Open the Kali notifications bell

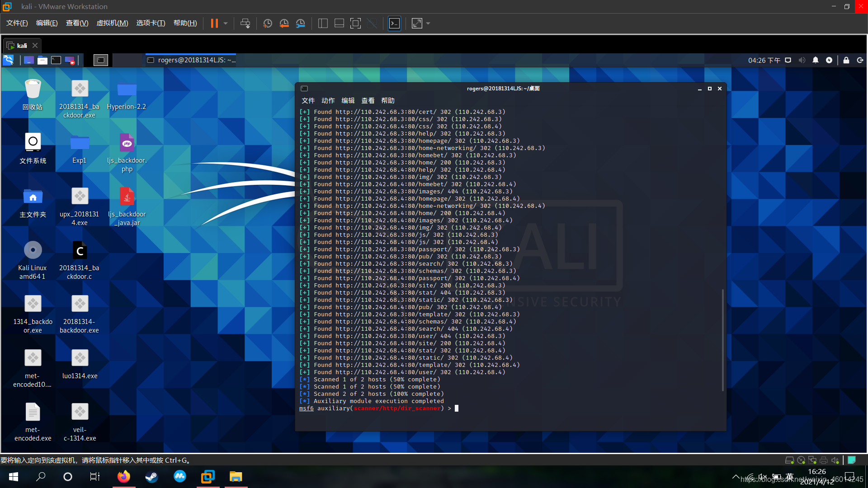click(816, 60)
